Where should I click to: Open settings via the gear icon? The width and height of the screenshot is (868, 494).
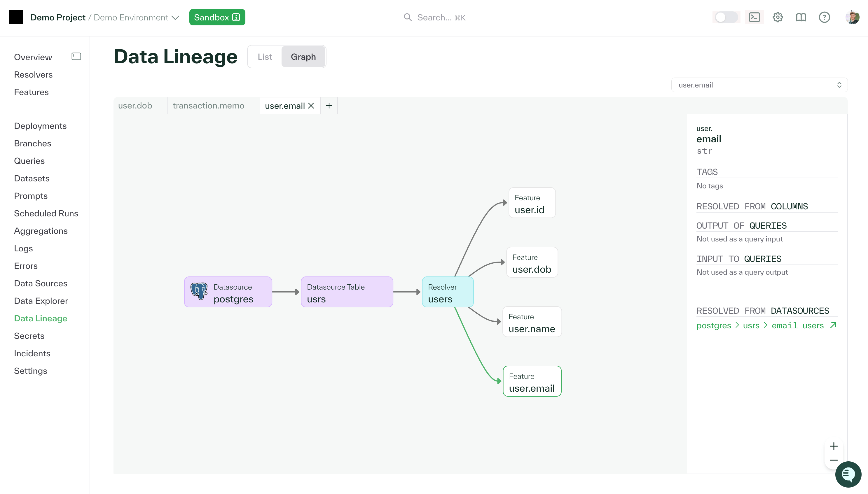pyautogui.click(x=778, y=17)
